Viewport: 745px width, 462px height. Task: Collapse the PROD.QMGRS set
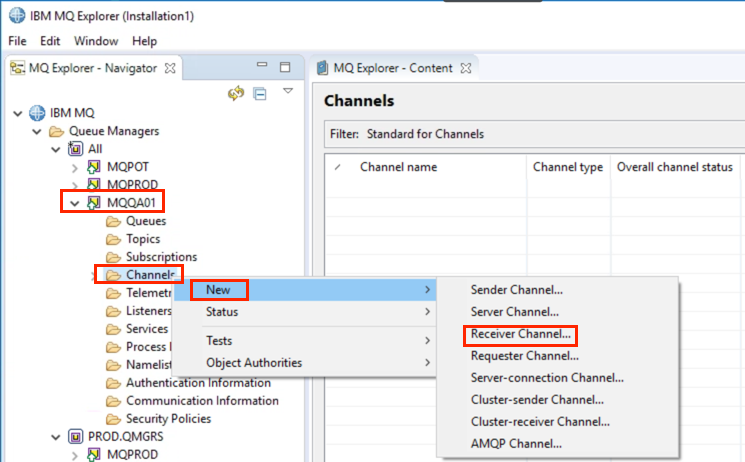[x=56, y=437]
